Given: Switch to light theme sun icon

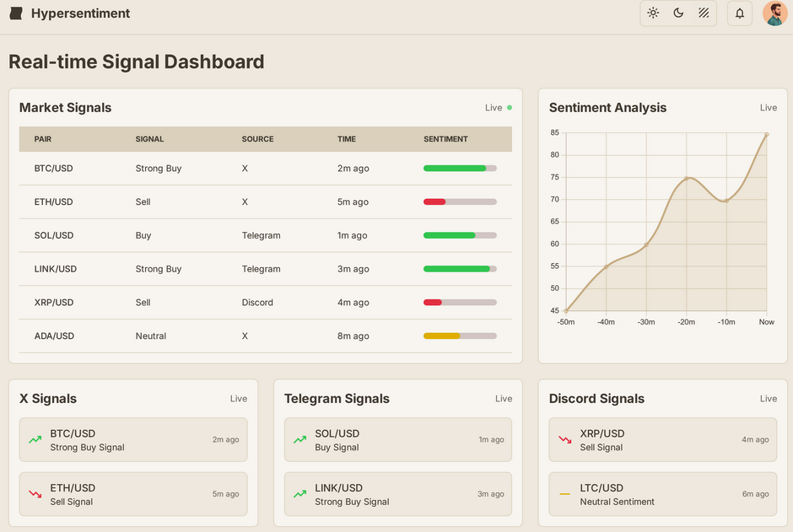Looking at the screenshot, I should click(x=653, y=13).
